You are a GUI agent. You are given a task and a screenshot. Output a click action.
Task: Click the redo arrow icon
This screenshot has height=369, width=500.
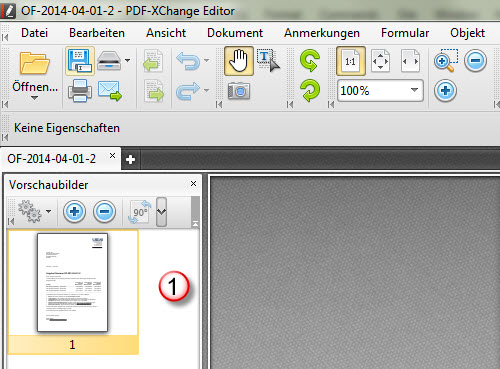[188, 91]
